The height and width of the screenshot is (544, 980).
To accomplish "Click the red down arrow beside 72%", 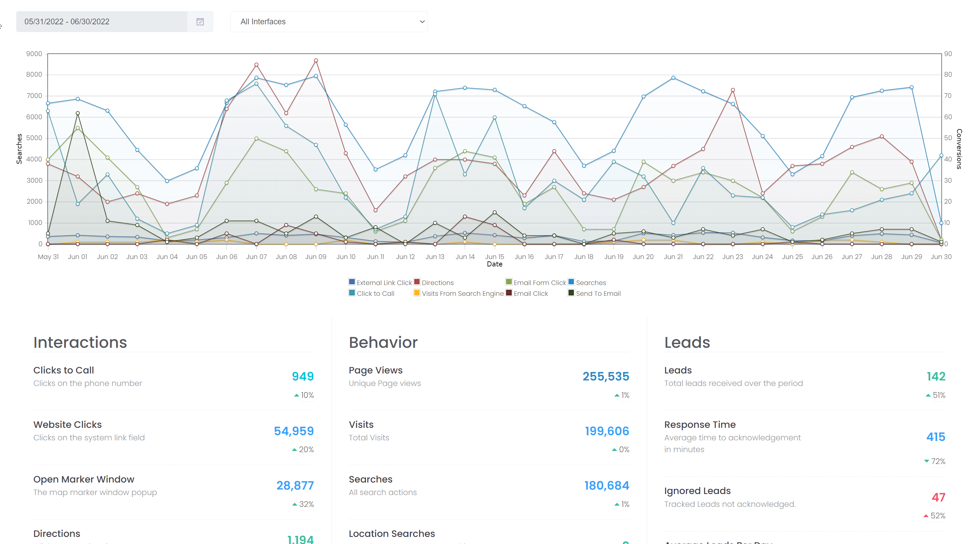I will point(926,462).
